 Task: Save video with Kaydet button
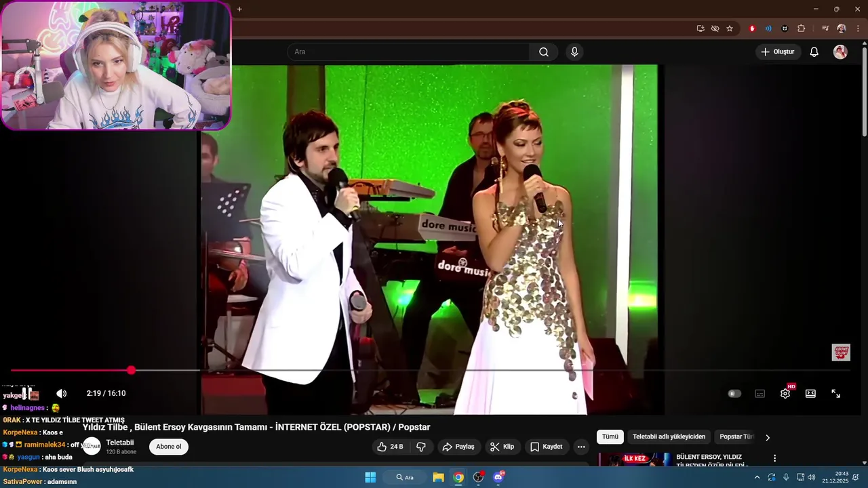pos(547,447)
